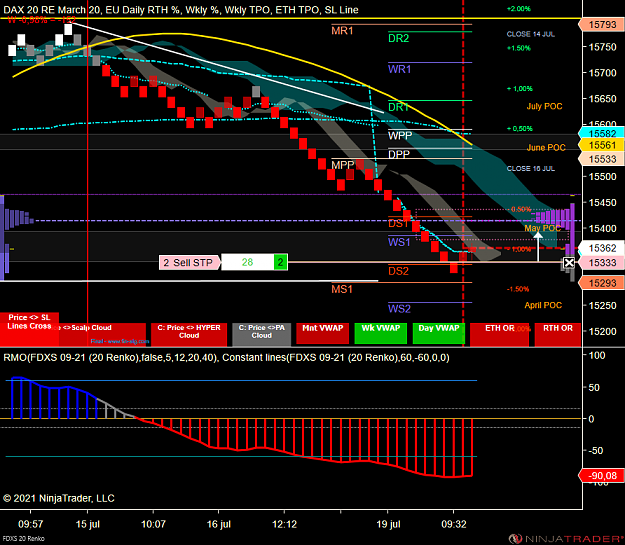Click the June POC label

pos(546,148)
